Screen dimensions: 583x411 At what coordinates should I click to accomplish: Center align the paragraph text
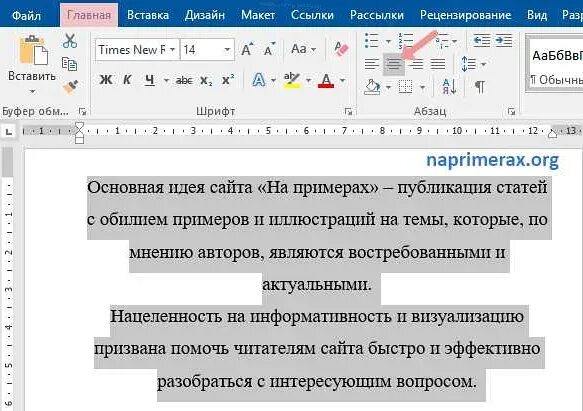click(x=394, y=64)
